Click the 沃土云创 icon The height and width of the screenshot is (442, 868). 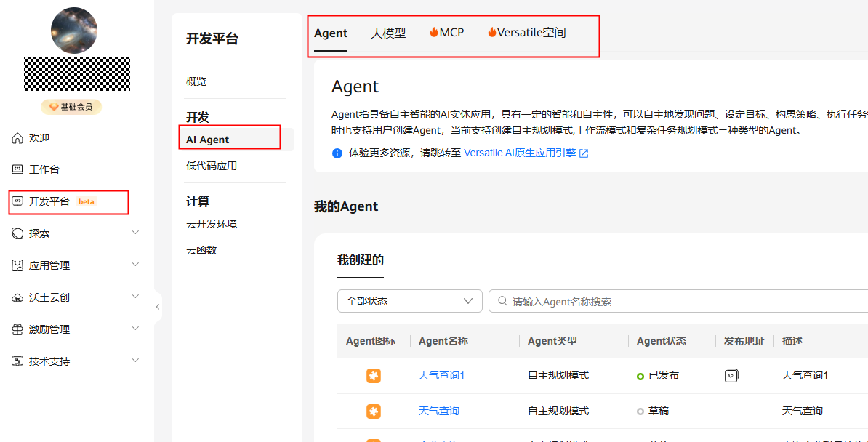click(15, 297)
